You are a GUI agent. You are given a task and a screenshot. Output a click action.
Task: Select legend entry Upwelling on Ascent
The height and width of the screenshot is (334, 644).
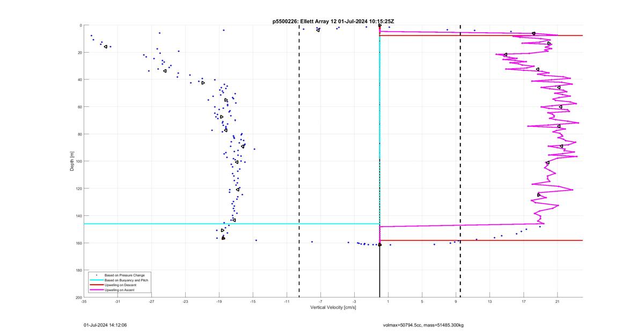pos(120,290)
